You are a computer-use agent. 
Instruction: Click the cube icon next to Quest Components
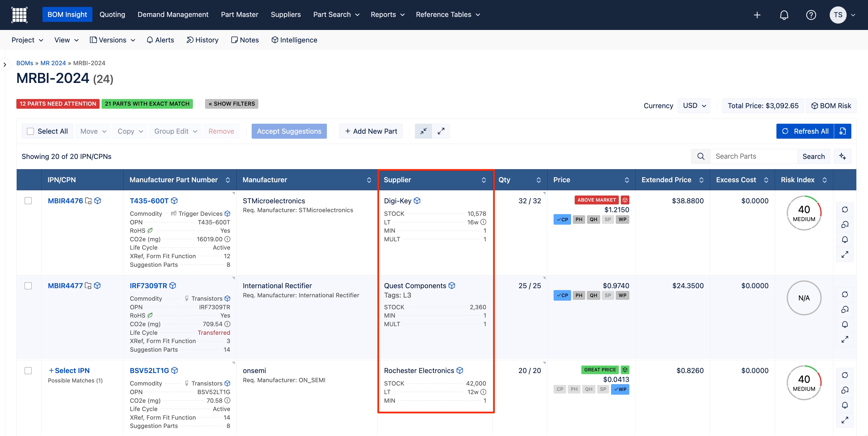[452, 286]
